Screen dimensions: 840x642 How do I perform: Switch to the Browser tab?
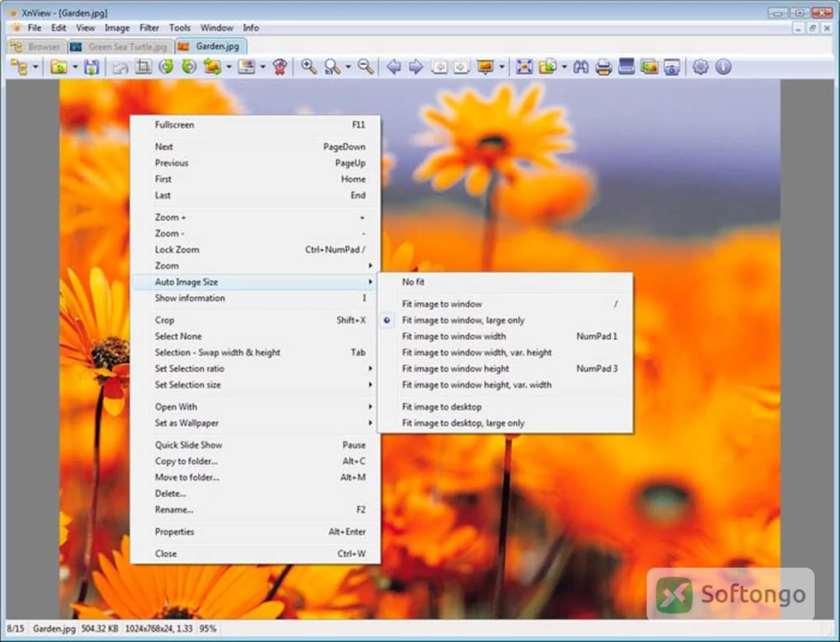pyautogui.click(x=37, y=47)
